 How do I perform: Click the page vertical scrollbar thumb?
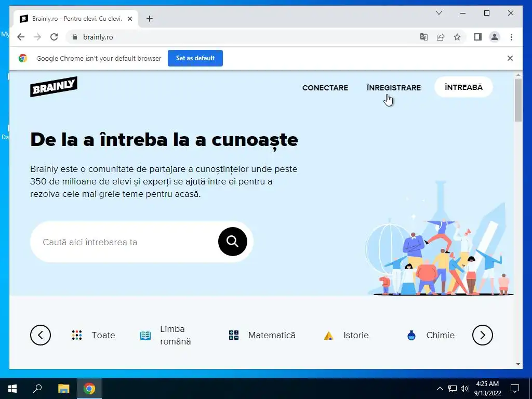[518, 100]
